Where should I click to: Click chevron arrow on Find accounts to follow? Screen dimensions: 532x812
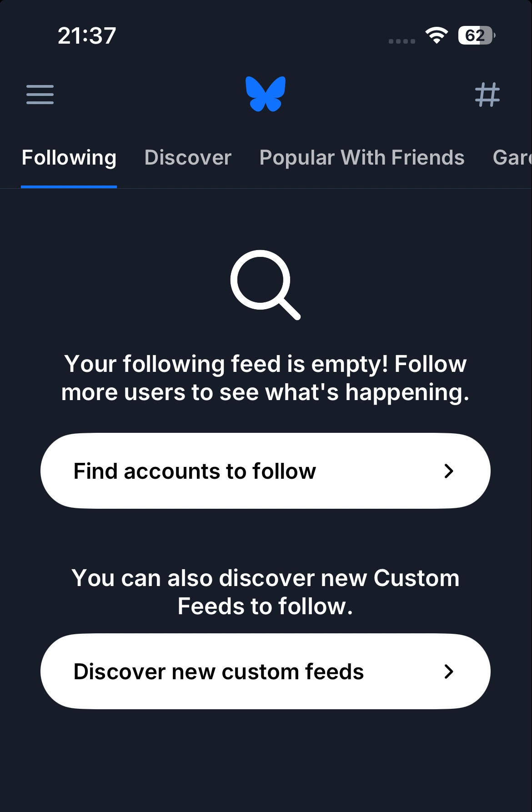click(449, 471)
